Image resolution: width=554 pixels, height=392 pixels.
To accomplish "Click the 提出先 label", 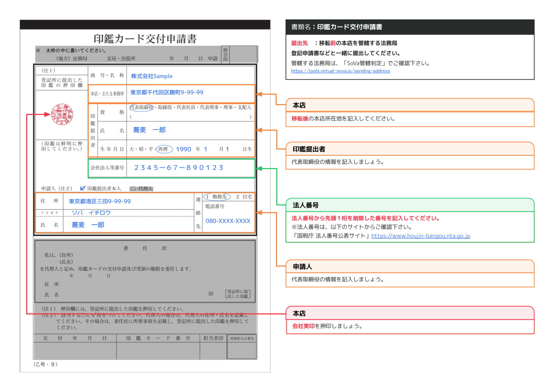I will [x=300, y=43].
